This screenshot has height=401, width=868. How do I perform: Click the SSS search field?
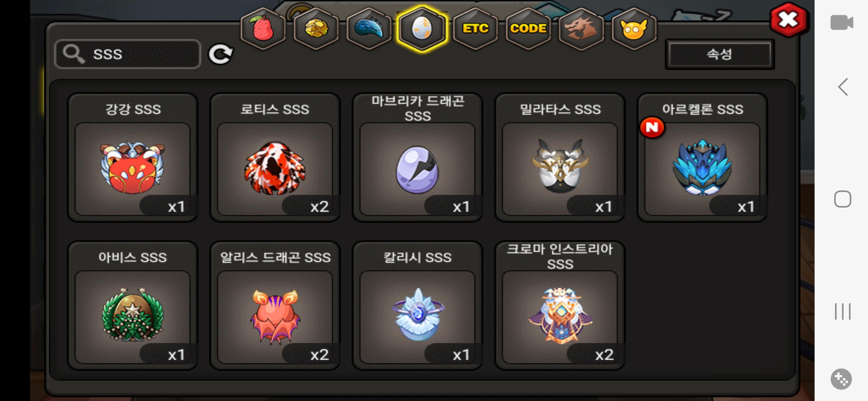click(128, 54)
